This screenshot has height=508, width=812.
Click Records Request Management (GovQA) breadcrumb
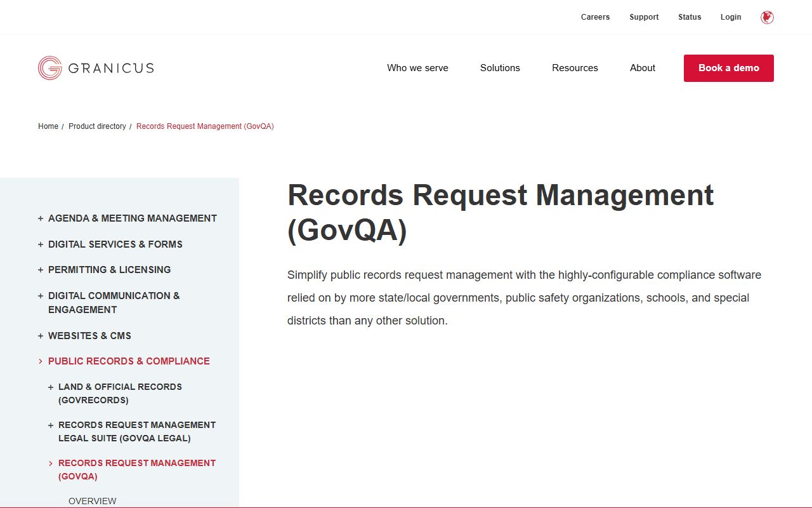coord(205,126)
